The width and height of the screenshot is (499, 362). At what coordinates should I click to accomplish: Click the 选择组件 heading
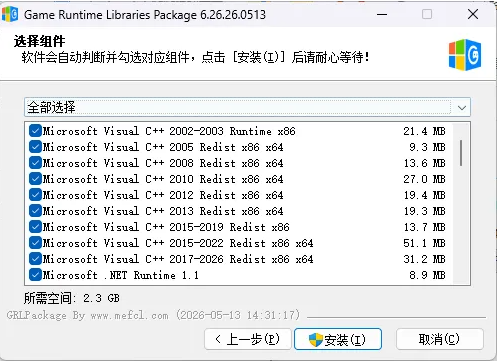click(39, 41)
